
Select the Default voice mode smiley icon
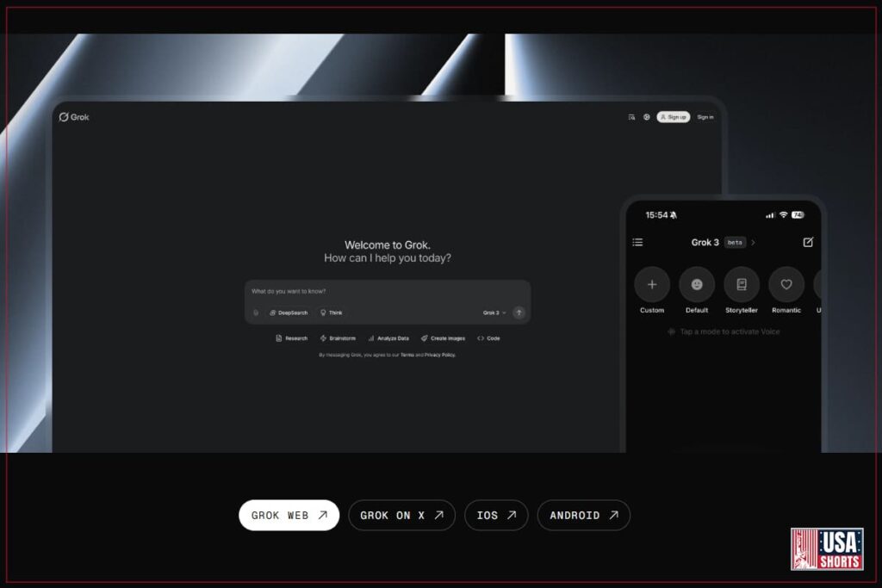[697, 284]
